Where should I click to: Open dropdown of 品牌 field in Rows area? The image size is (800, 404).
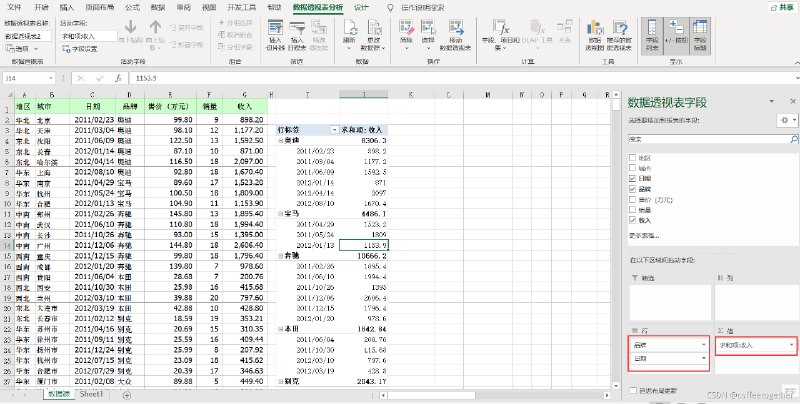(x=704, y=345)
